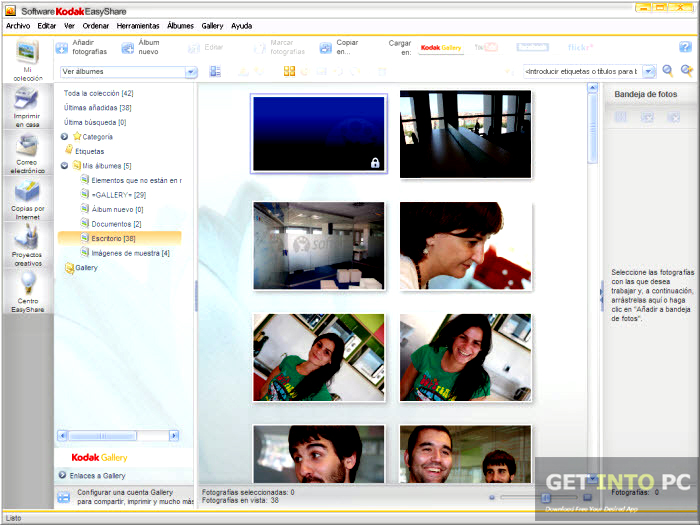
Task: Open the Gallery menu
Action: click(x=212, y=26)
